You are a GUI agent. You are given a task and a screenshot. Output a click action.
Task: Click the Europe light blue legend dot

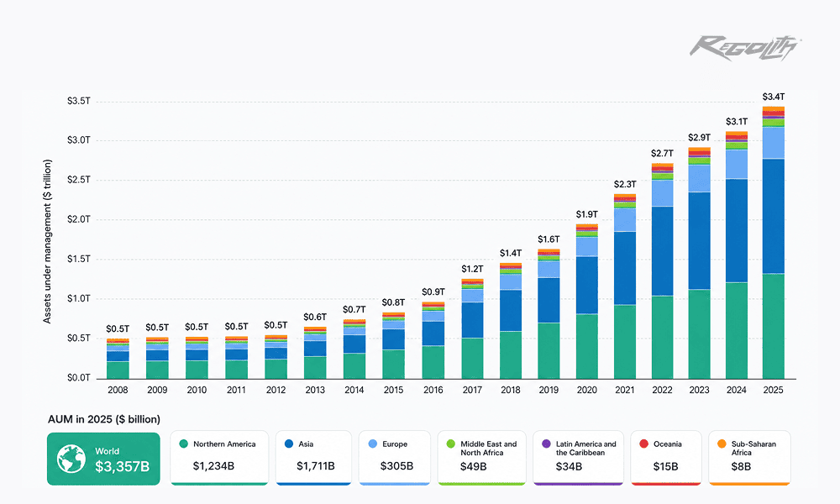(x=373, y=444)
